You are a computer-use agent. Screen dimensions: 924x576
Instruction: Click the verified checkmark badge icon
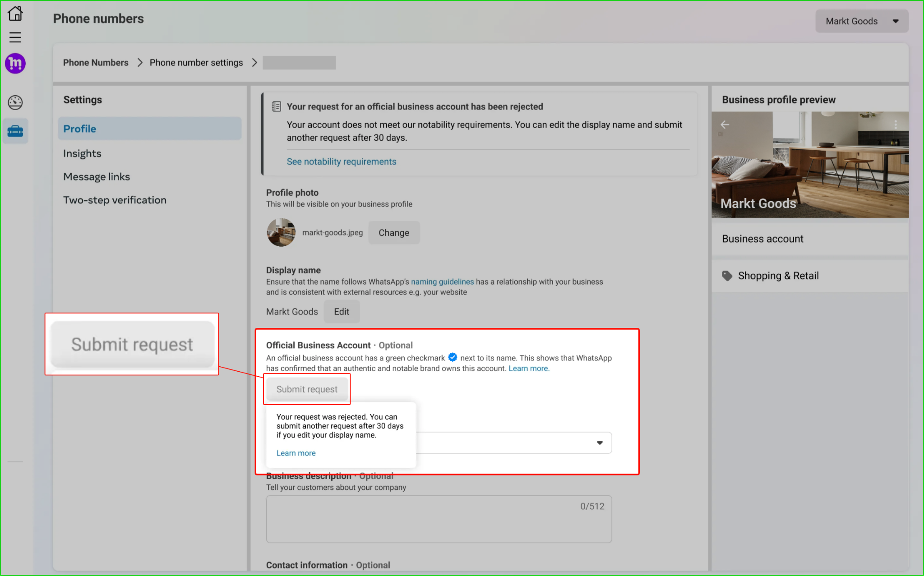[x=453, y=357]
